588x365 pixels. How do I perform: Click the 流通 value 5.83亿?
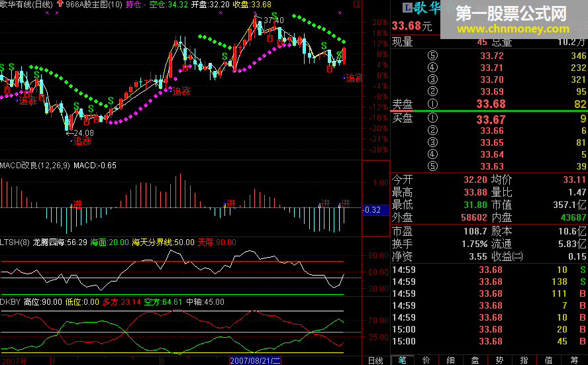[x=572, y=244]
